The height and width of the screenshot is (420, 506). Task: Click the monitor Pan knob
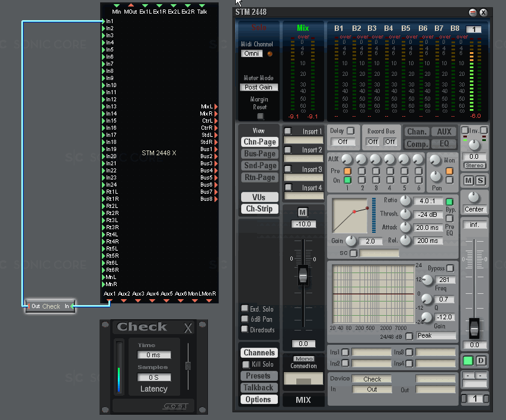[x=436, y=176]
